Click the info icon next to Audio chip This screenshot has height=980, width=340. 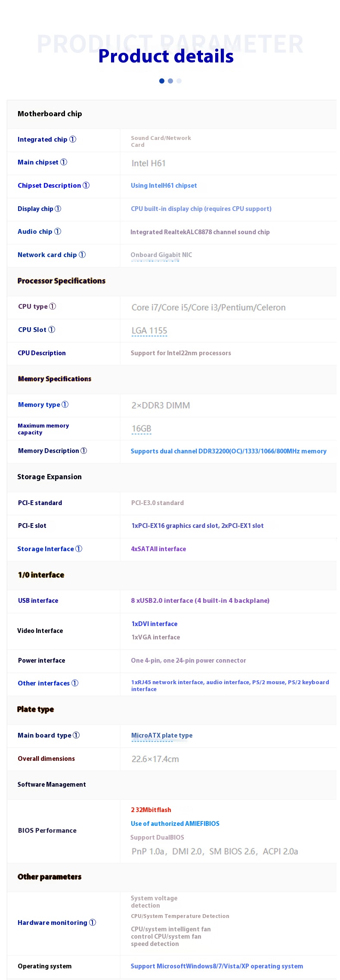coord(58,231)
